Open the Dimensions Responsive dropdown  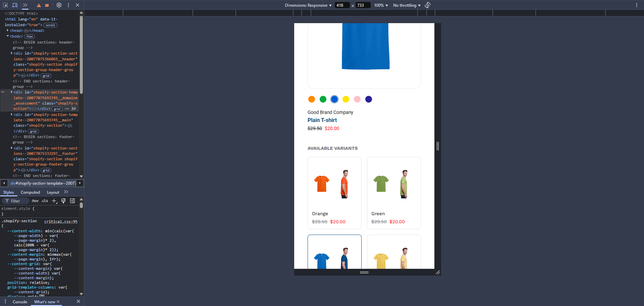coord(308,5)
